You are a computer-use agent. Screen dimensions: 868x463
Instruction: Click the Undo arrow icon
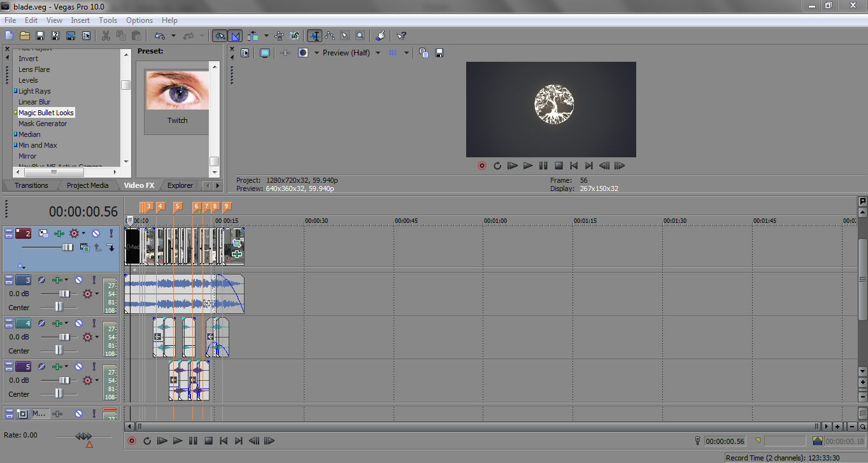click(159, 36)
